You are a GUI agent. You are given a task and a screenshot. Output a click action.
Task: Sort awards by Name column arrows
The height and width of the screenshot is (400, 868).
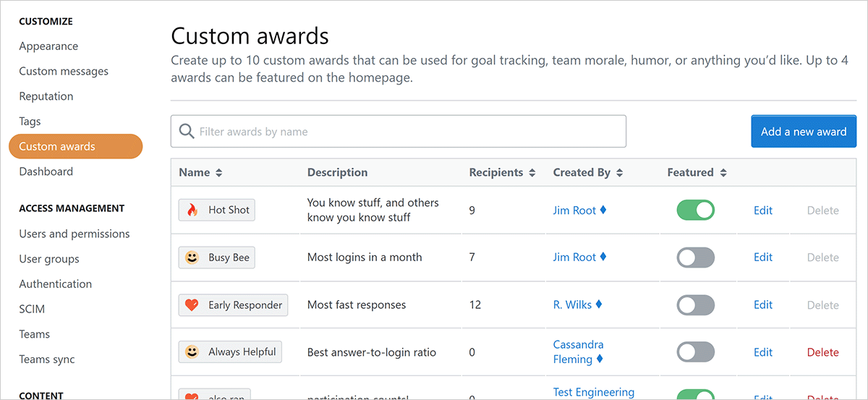219,173
